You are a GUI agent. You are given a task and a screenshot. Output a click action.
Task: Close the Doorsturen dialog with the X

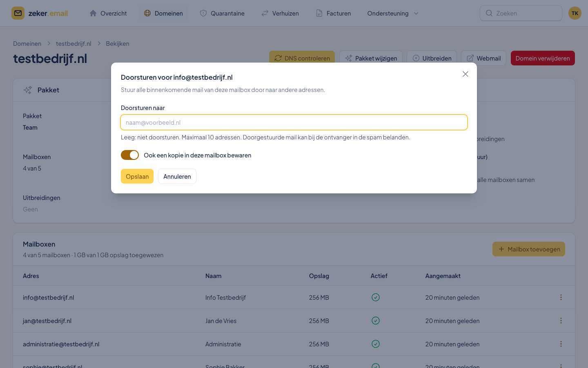tap(465, 74)
